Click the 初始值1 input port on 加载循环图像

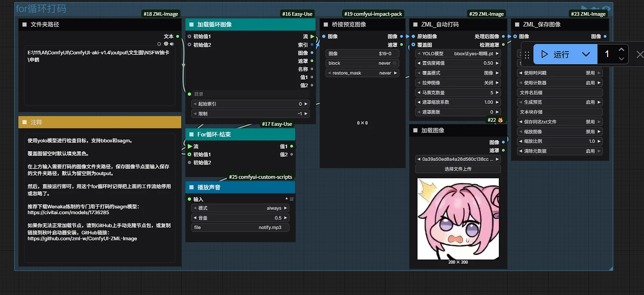tap(189, 36)
